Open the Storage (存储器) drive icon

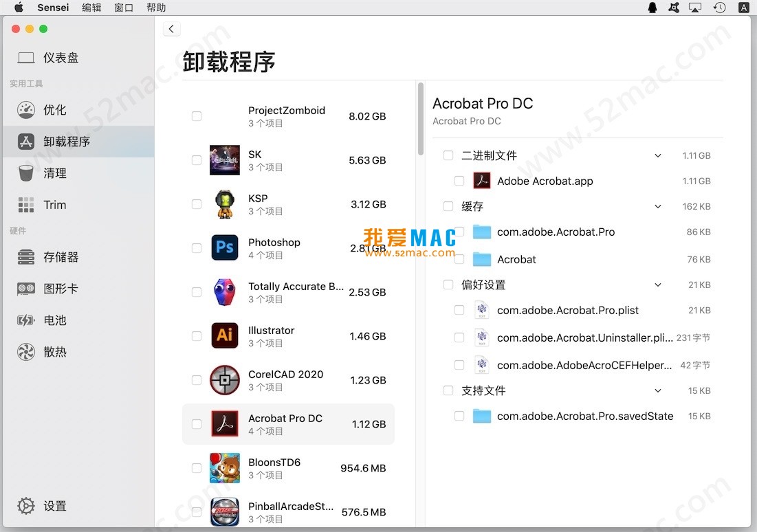tap(26, 257)
